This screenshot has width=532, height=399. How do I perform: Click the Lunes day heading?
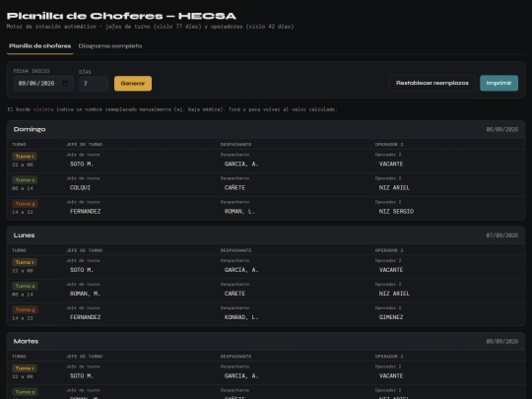[x=24, y=235]
